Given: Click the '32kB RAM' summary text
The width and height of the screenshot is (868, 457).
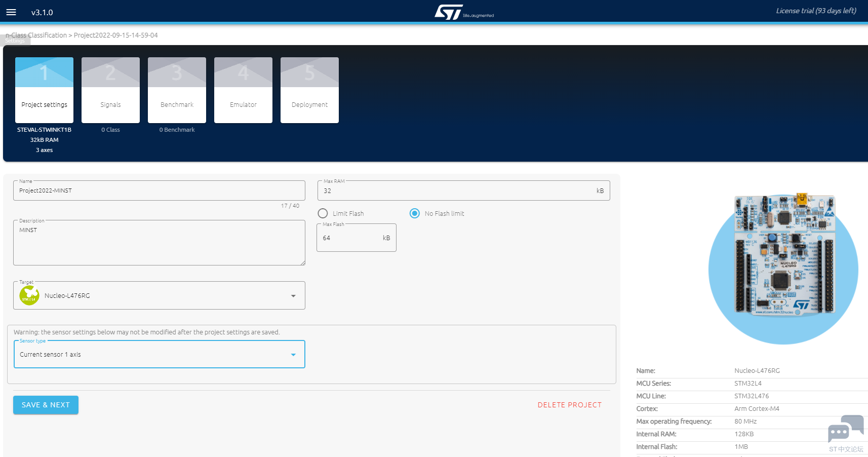Looking at the screenshot, I should coord(44,140).
